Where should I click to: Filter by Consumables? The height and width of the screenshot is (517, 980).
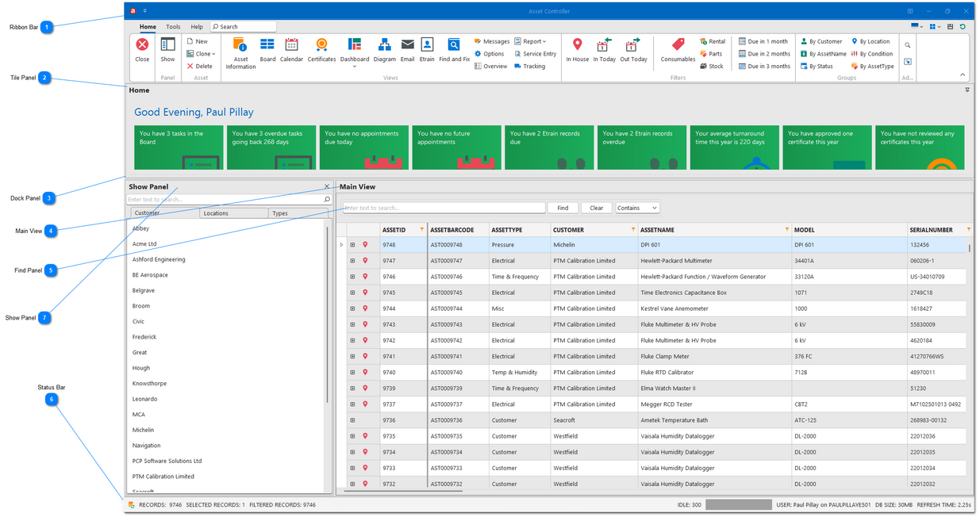678,50
